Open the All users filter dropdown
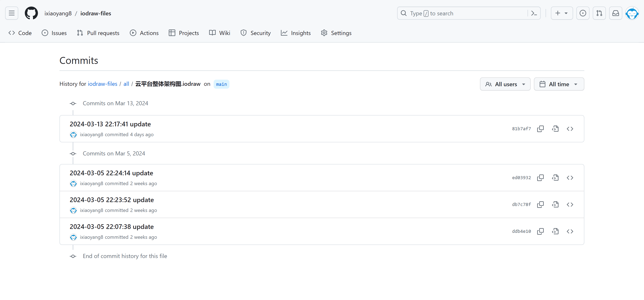 coord(505,84)
